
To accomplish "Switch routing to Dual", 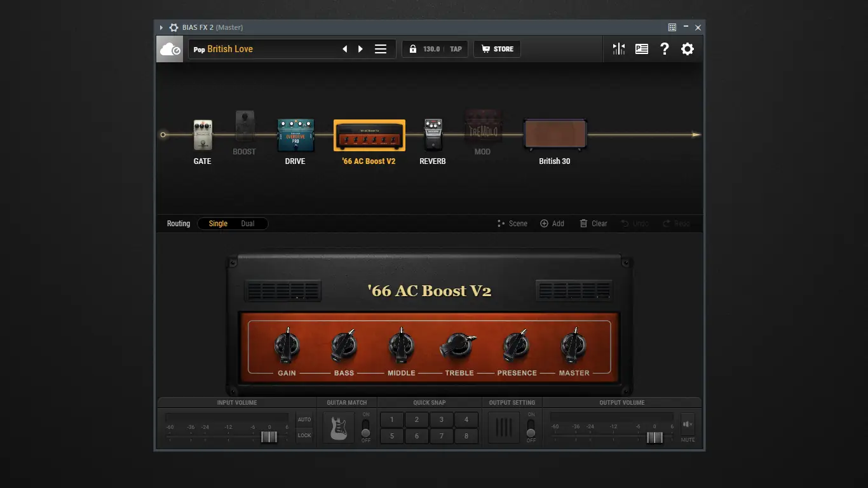I will 248,224.
